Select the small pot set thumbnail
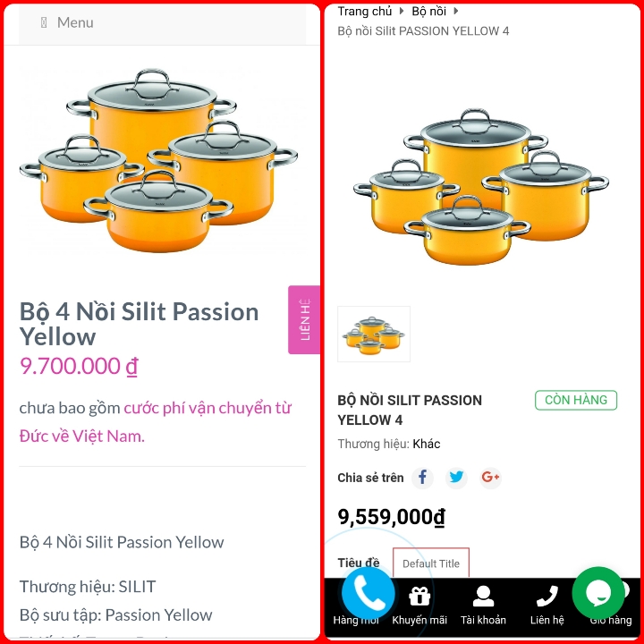 (x=374, y=334)
